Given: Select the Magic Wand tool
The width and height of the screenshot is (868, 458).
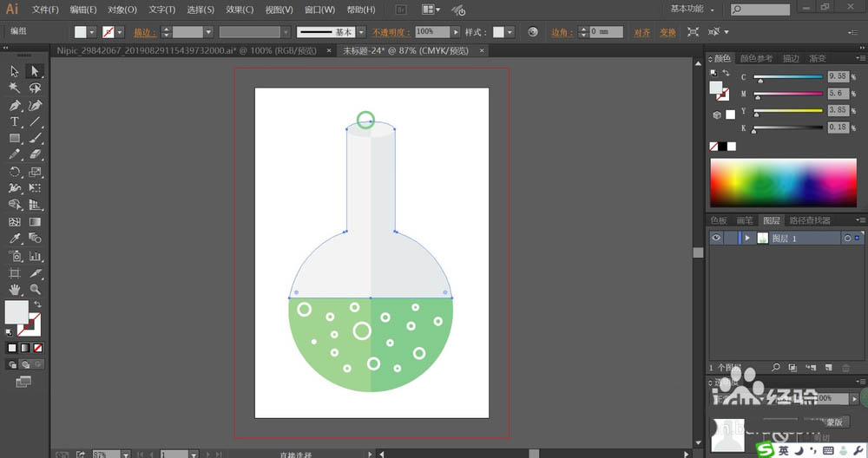Looking at the screenshot, I should click(15, 88).
